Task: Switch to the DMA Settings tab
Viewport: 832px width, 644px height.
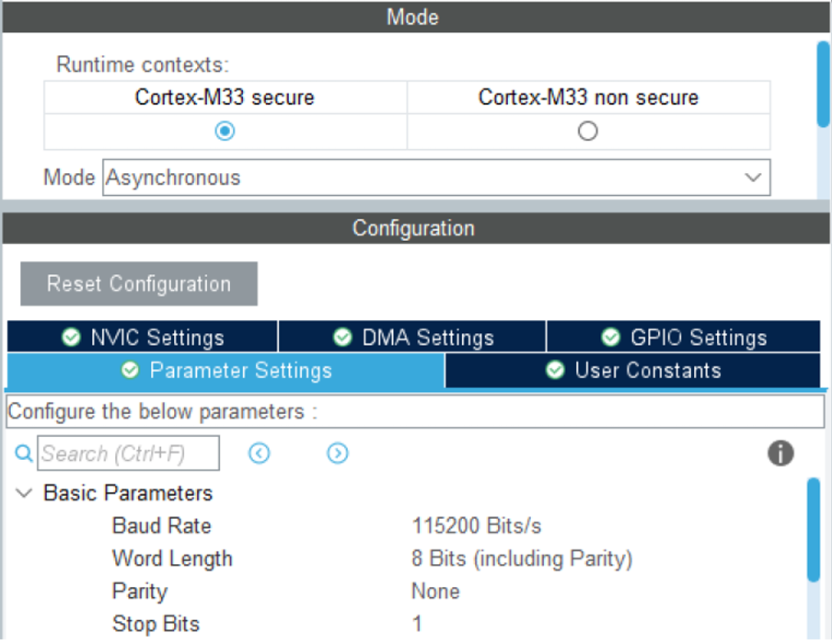Action: 412,337
